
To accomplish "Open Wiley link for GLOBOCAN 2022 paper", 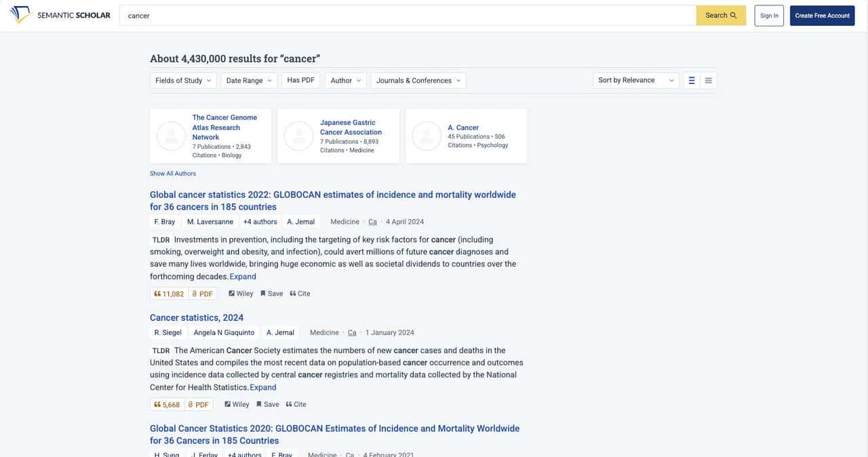I will pos(241,294).
